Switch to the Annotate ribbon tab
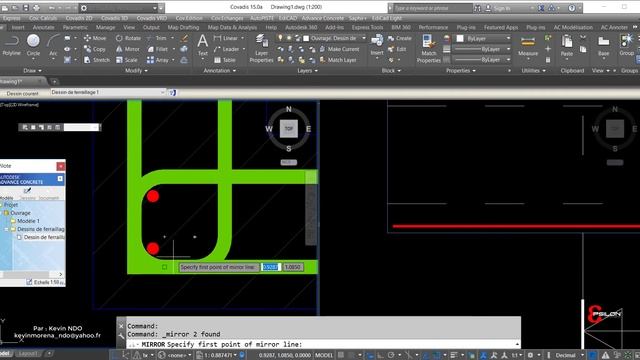Image resolution: width=640 pixels, height=360 pixels. (44, 27)
